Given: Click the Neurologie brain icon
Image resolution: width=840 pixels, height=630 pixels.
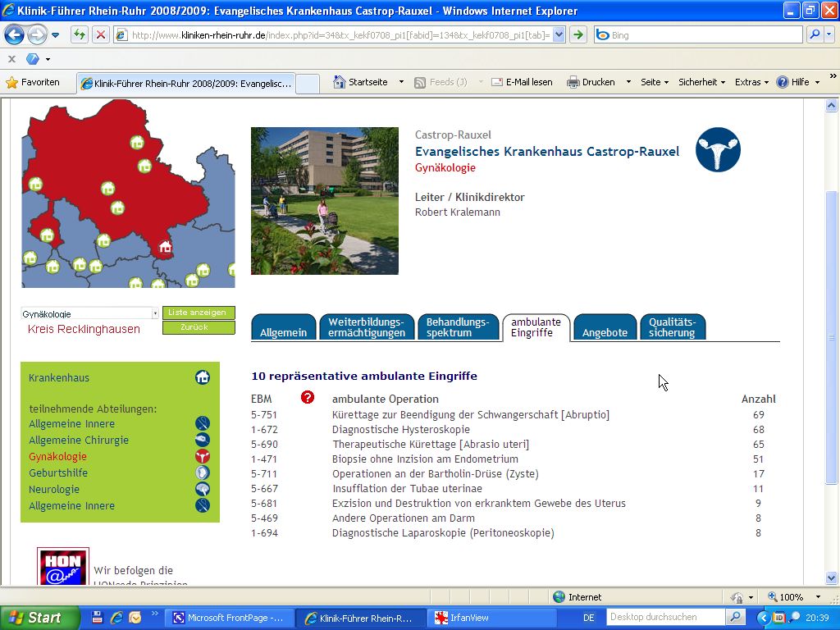Looking at the screenshot, I should click(x=203, y=489).
